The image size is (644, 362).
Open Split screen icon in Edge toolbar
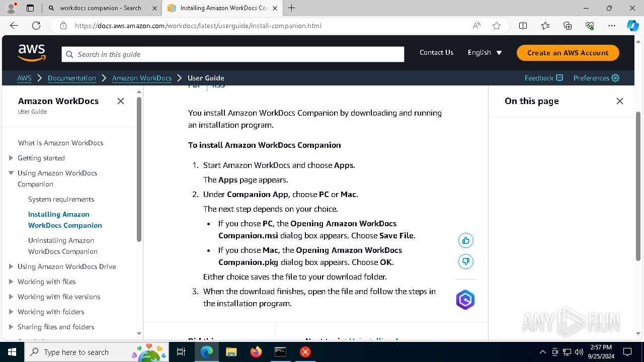pyautogui.click(x=523, y=26)
